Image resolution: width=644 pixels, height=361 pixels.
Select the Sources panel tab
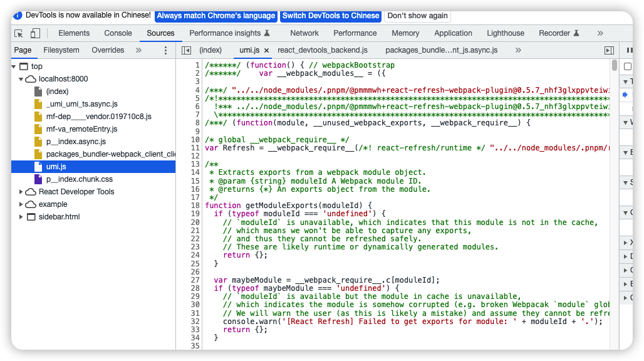(x=160, y=33)
